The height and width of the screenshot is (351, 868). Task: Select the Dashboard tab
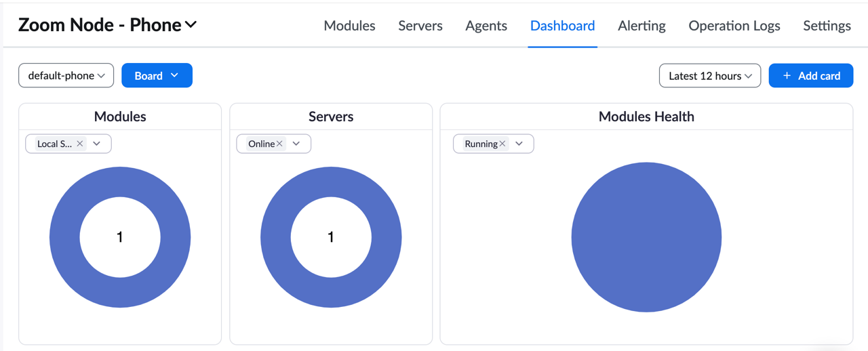[x=563, y=26]
